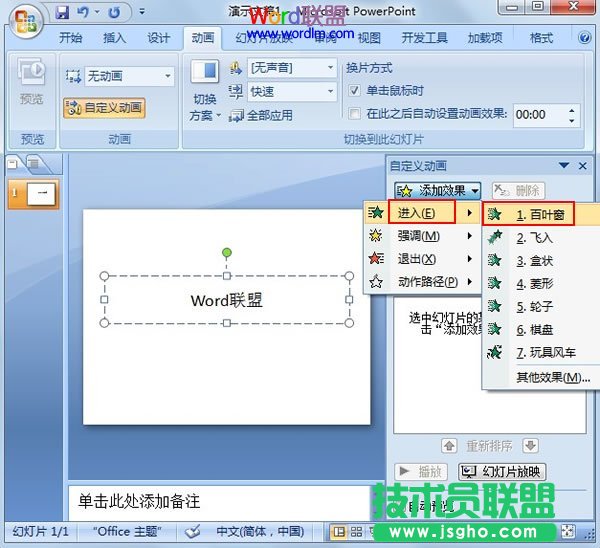Enable automatic advance after time checkbox
Viewport: 600px width, 548px height.
click(355, 114)
